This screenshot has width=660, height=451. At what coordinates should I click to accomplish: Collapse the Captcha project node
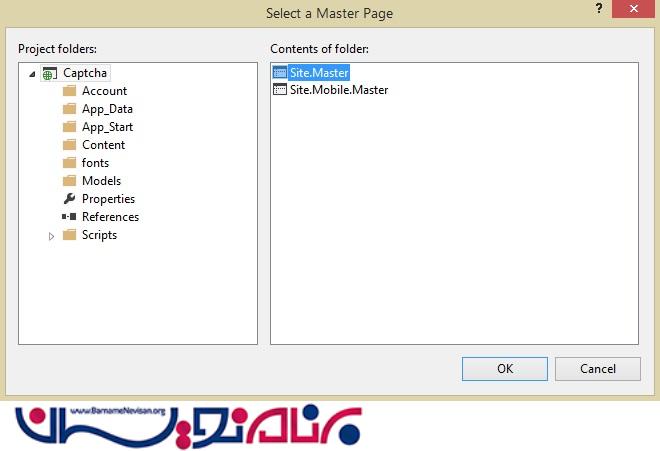pyautogui.click(x=34, y=73)
